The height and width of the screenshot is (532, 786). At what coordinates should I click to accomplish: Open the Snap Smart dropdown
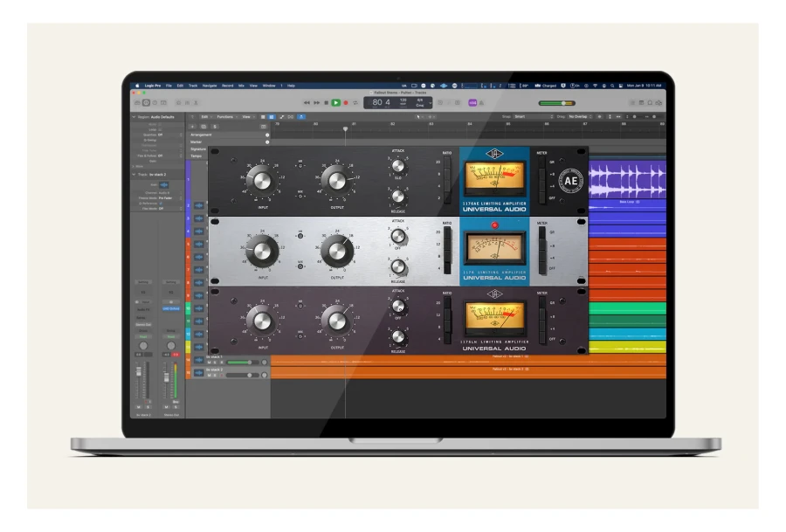[534, 117]
